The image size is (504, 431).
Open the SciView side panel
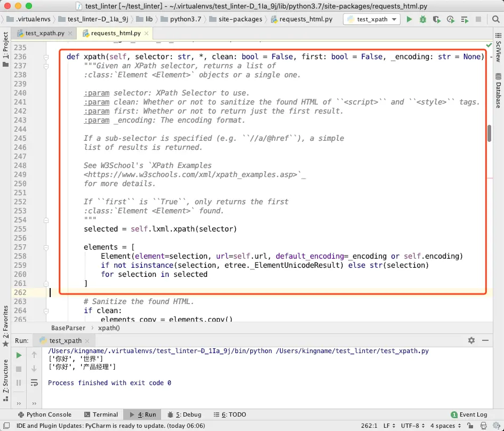[498, 47]
